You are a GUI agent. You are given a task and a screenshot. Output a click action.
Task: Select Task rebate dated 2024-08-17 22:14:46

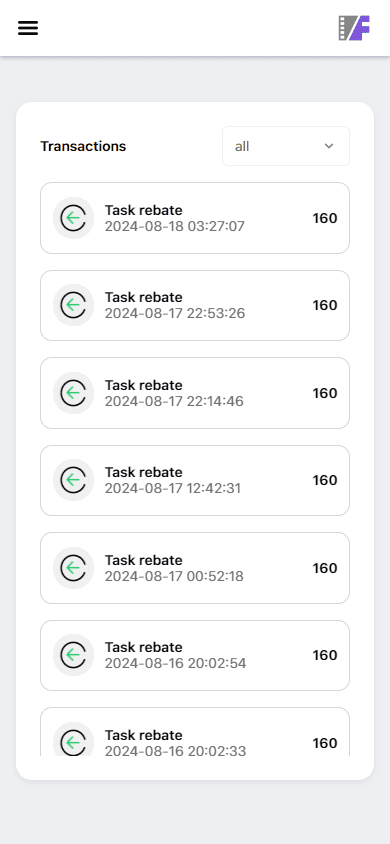pyautogui.click(x=195, y=393)
